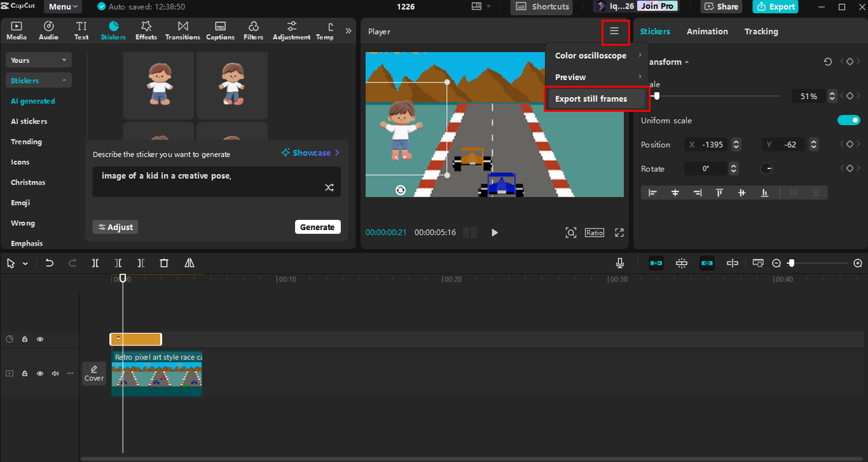Open the Transitions panel
868x462 pixels.
[182, 31]
